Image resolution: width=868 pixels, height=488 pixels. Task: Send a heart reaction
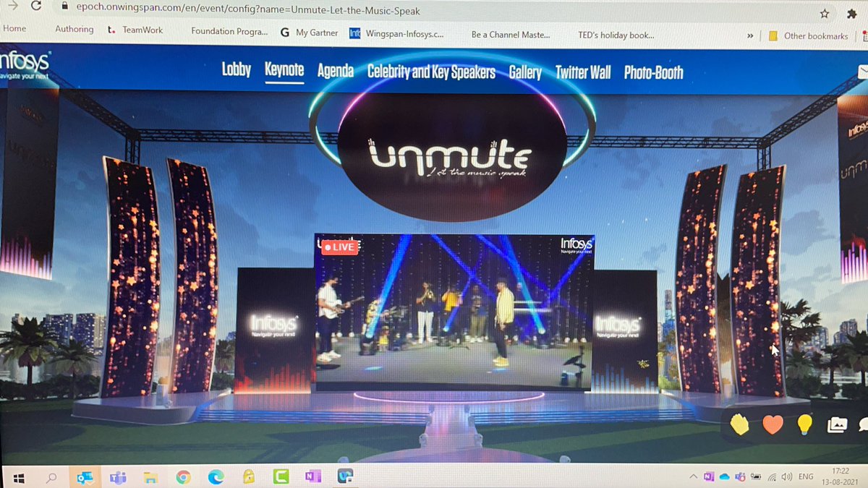[773, 424]
